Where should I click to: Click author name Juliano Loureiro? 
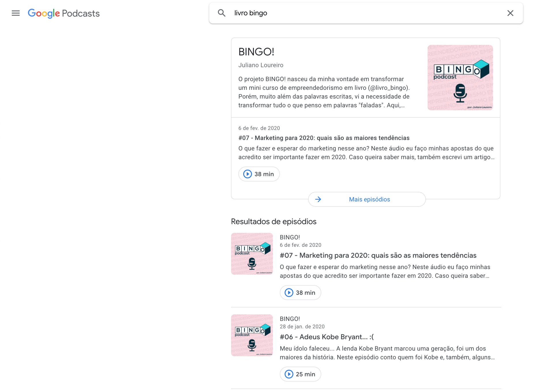click(x=261, y=65)
